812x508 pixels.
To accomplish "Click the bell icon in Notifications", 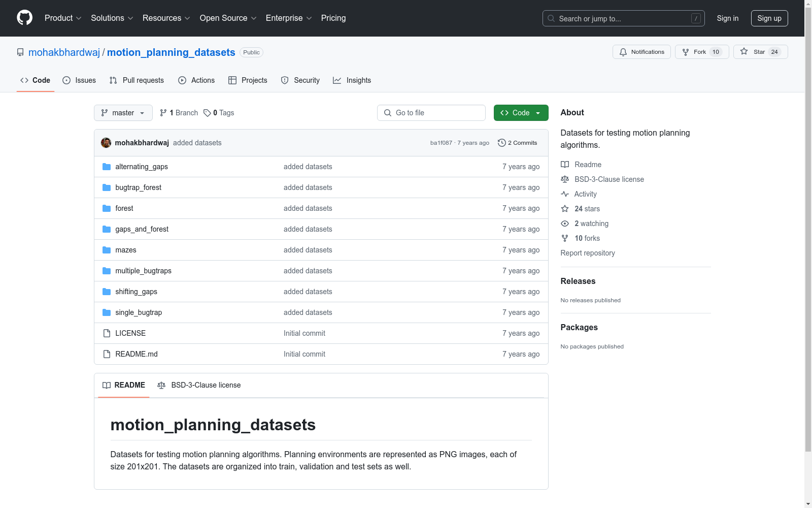I will point(623,52).
